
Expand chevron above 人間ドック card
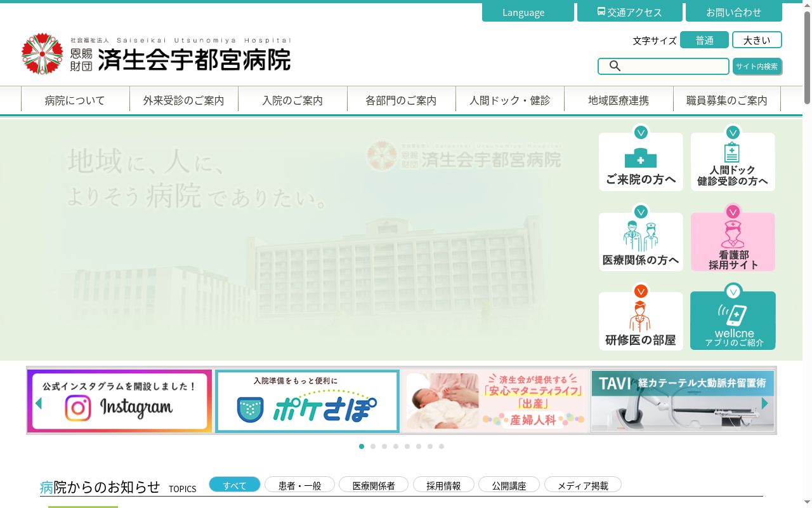(x=733, y=133)
